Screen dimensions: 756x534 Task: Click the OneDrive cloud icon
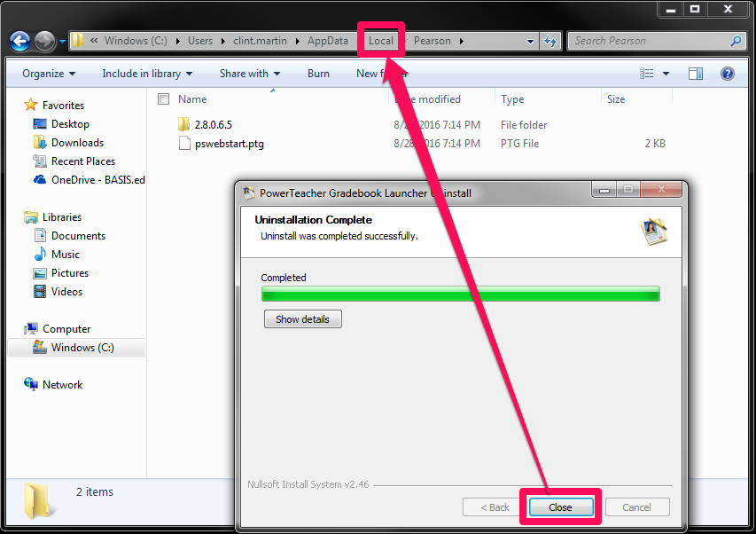pos(40,180)
